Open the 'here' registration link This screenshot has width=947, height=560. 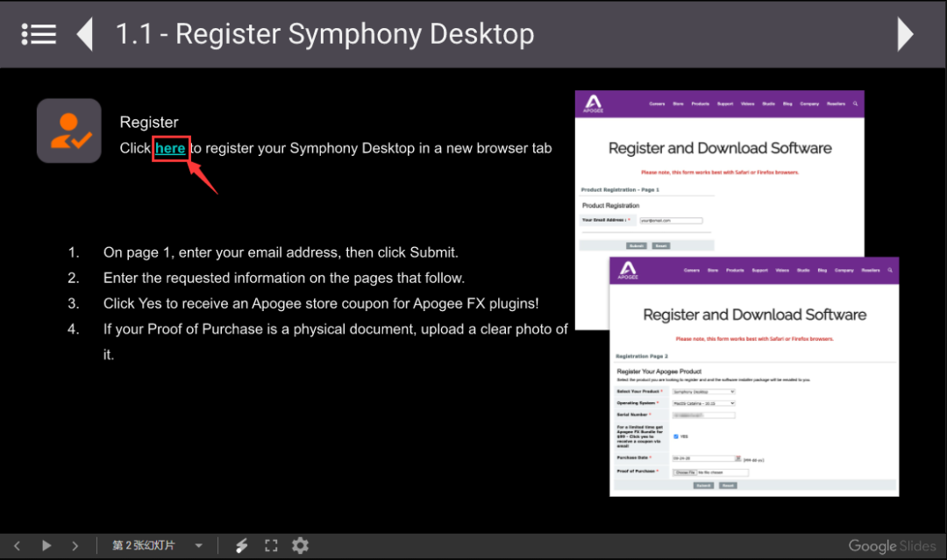pos(170,148)
